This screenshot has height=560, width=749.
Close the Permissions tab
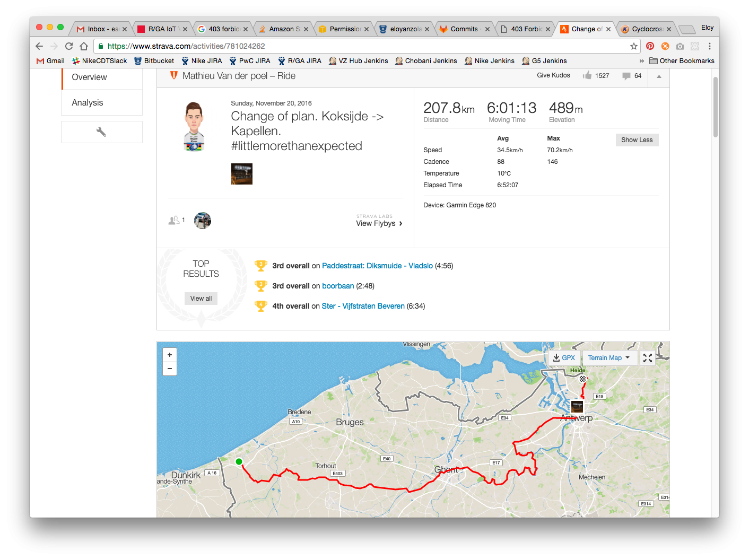(x=367, y=29)
